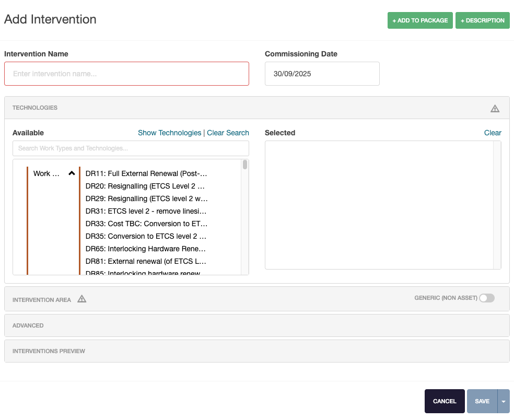Click the + DESCRIPTION button
This screenshot has height=420, width=514.
click(x=482, y=20)
